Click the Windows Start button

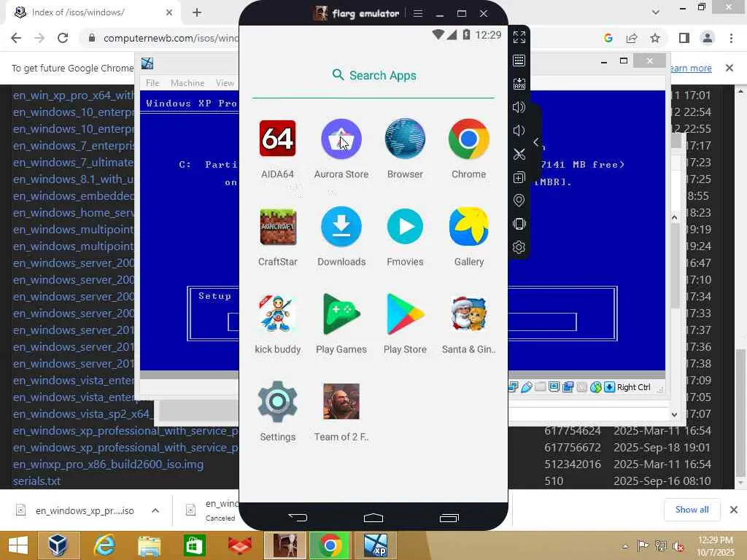(18, 545)
